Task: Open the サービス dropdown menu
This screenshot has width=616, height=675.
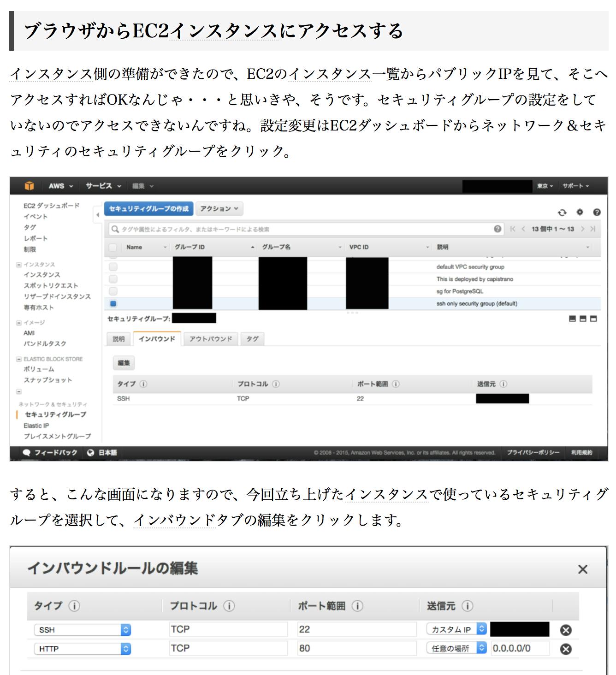Action: point(103,186)
